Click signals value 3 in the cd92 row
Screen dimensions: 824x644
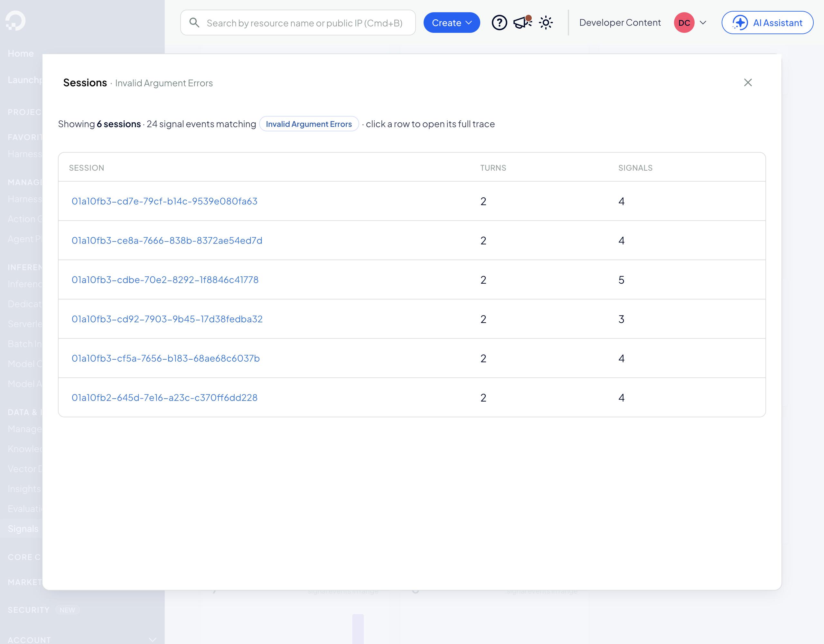[621, 319]
